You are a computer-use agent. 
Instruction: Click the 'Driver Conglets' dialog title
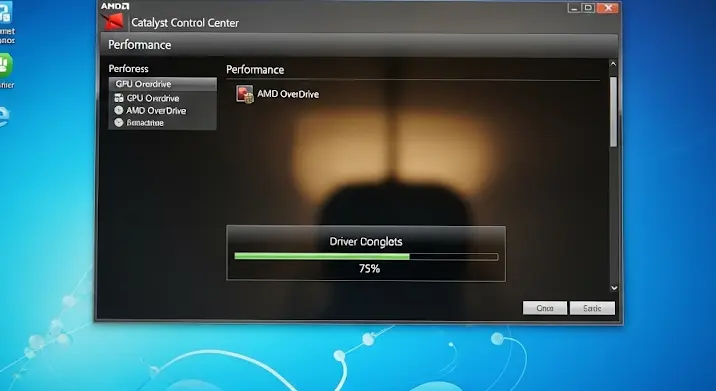(x=366, y=242)
